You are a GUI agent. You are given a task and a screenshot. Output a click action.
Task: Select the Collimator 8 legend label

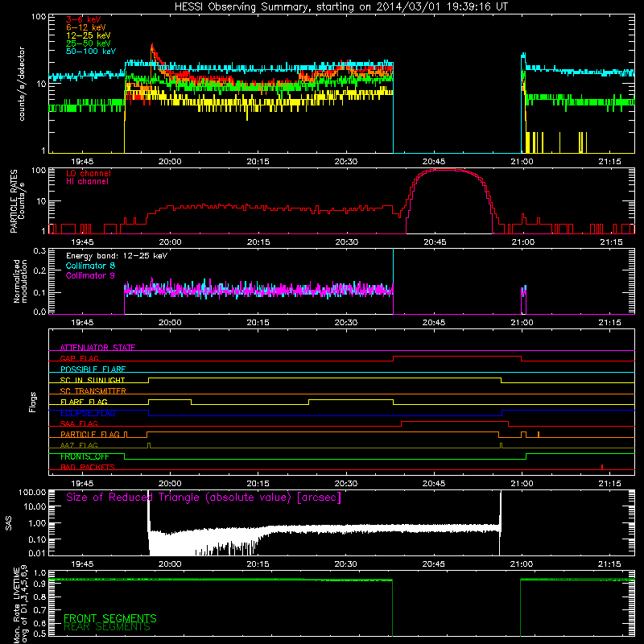(90, 266)
